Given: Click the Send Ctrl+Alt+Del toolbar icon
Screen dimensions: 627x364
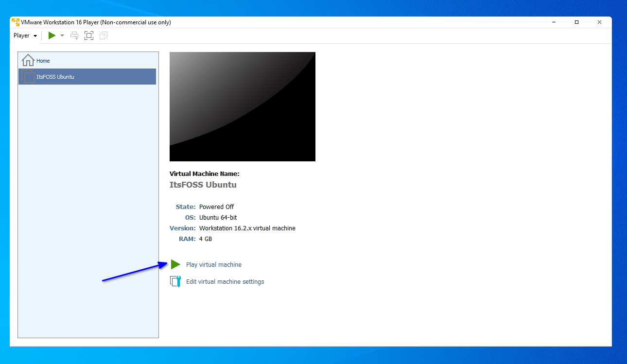Looking at the screenshot, I should pos(74,35).
